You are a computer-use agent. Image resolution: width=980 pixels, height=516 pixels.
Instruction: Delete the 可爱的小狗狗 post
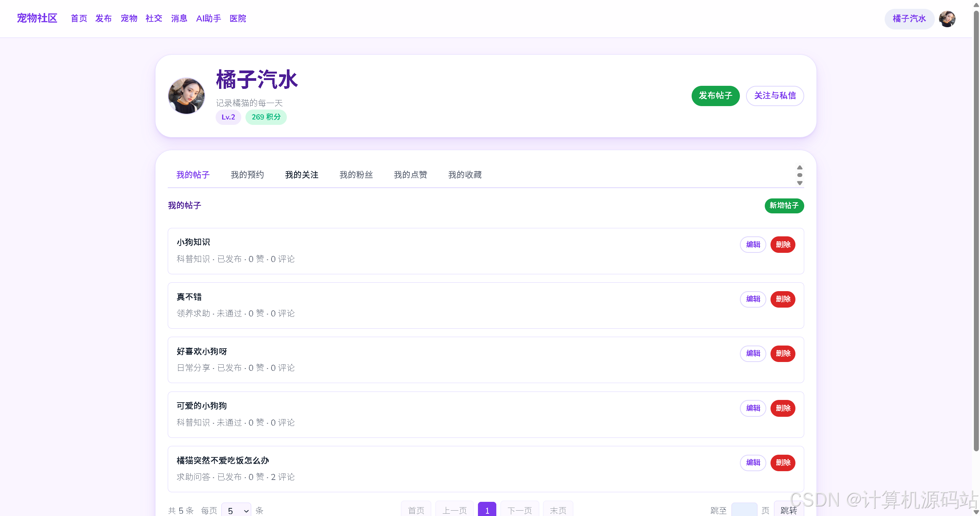coord(783,408)
